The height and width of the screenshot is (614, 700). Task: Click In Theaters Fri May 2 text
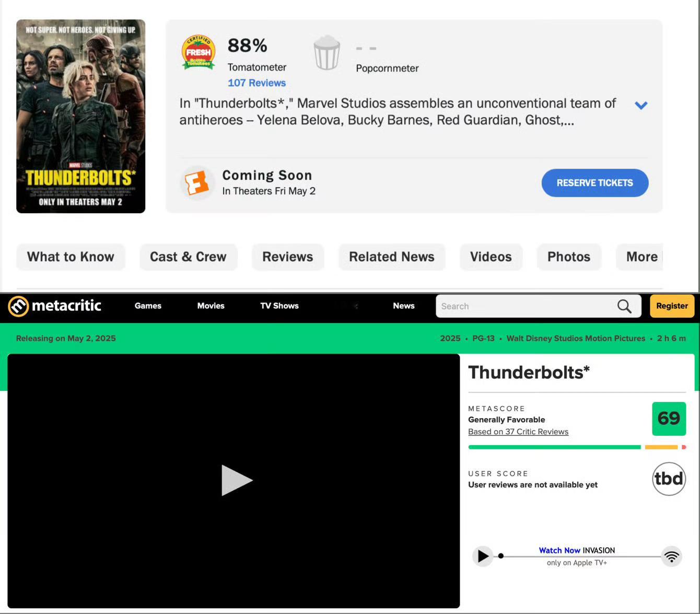coord(269,191)
